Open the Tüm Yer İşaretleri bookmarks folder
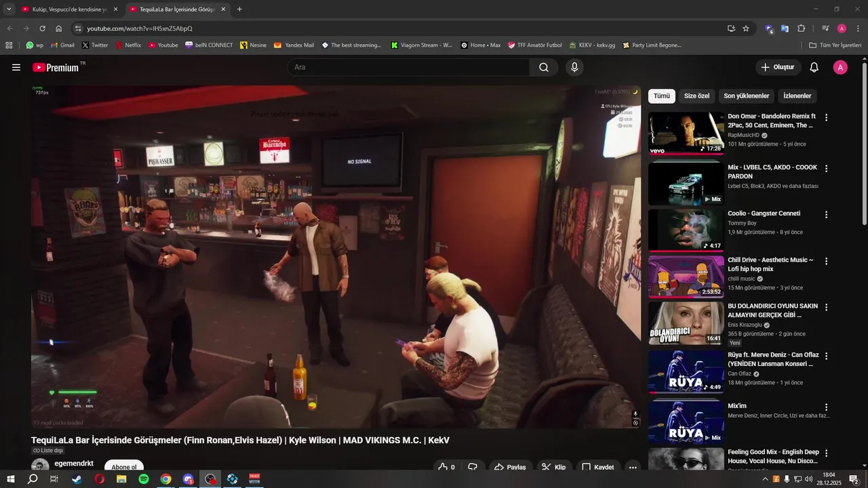This screenshot has width=868, height=488. (x=835, y=45)
